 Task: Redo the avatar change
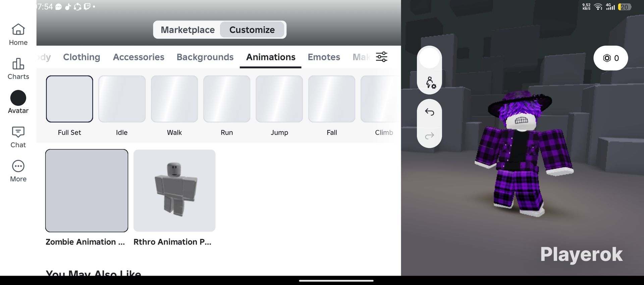[x=429, y=136]
